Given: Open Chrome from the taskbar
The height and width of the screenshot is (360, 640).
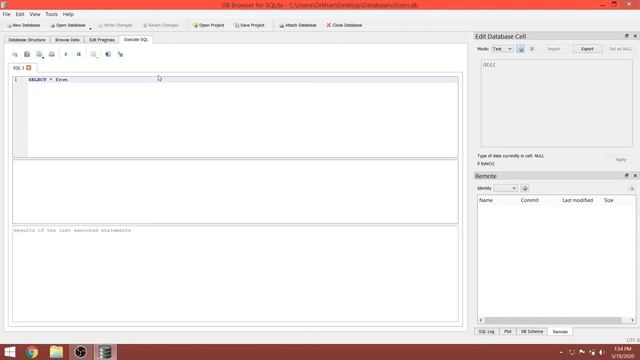Looking at the screenshot, I should 32,352.
